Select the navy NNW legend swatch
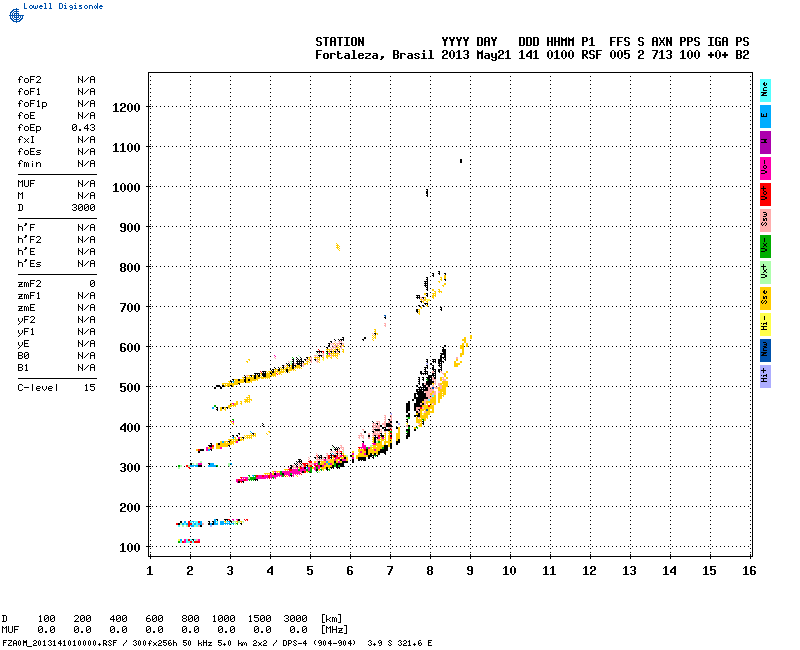This screenshot has height=650, width=800. click(765, 351)
